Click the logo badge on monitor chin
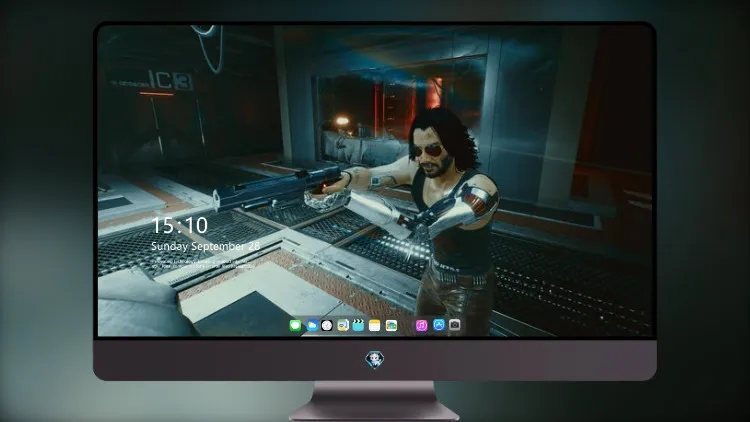Screen dimensions: 750x422 coord(374,360)
